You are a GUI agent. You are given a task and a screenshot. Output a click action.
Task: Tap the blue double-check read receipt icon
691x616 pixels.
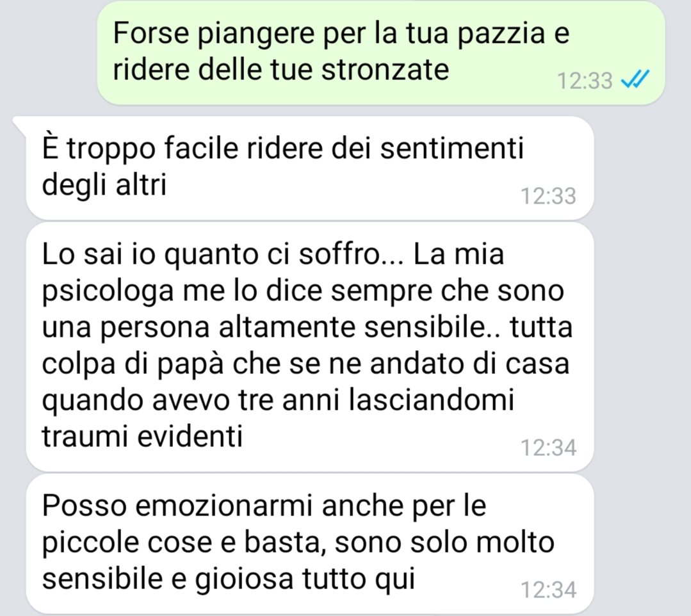pos(635,80)
